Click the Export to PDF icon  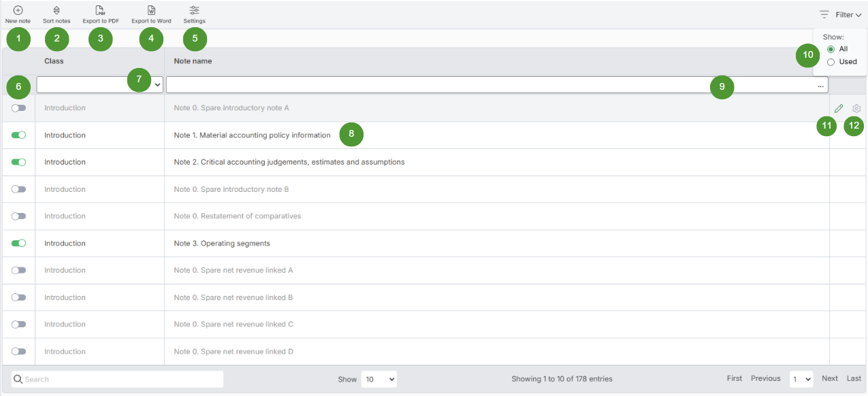coord(100,11)
